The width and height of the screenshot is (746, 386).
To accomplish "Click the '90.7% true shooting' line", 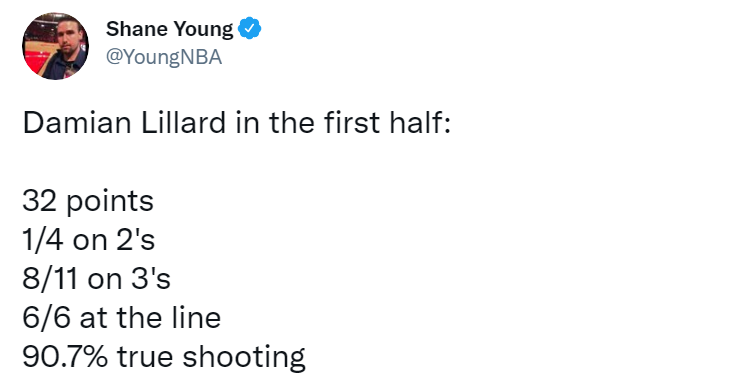I will (164, 357).
